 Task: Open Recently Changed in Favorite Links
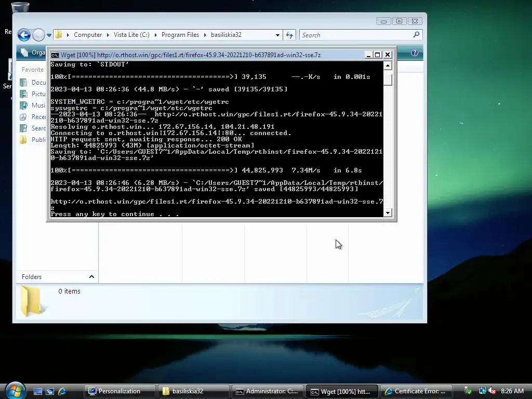(x=33, y=117)
